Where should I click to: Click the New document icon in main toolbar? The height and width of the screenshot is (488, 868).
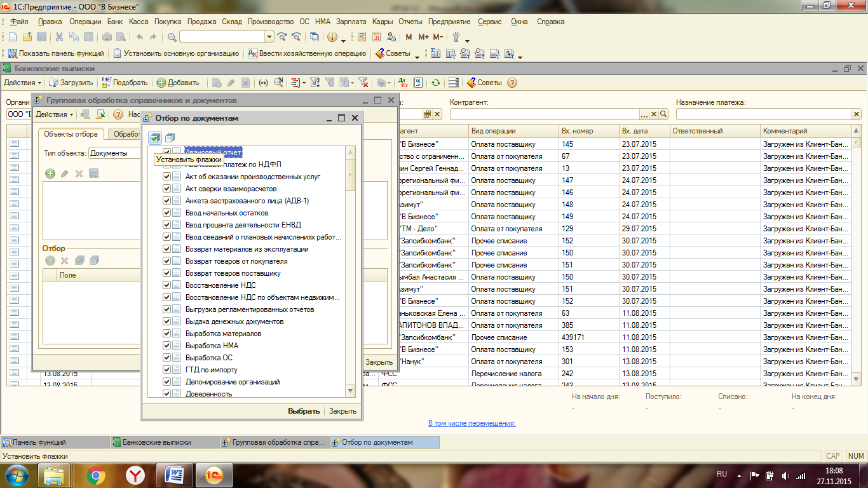click(12, 37)
